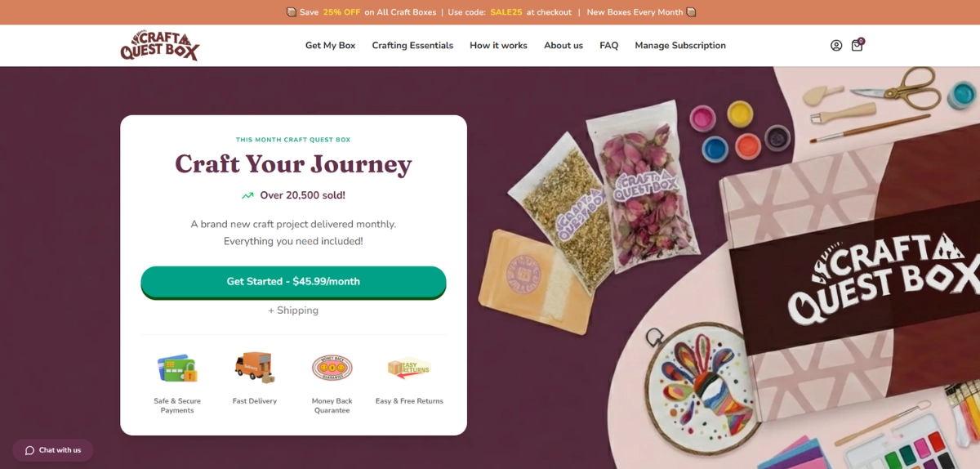
Task: Click the chat bubble icon
Action: (x=30, y=450)
